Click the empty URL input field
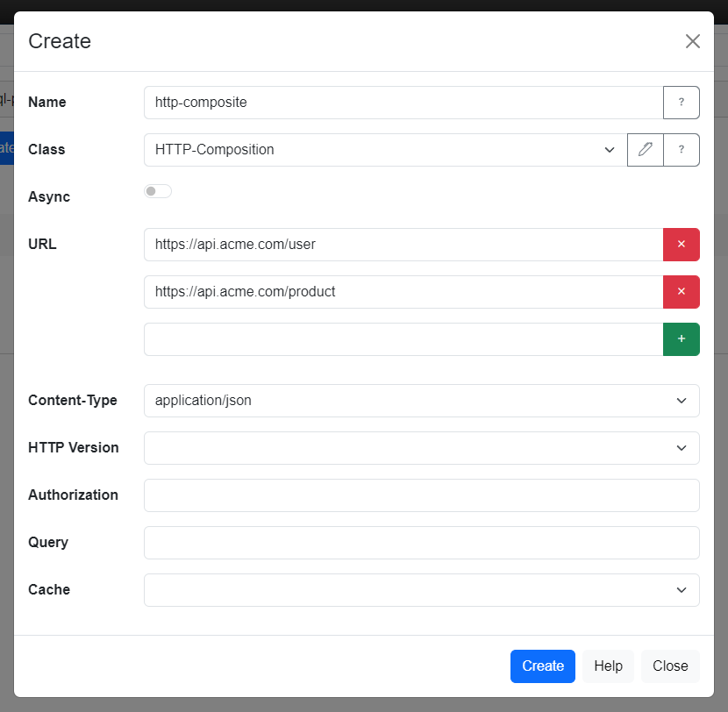 coord(403,339)
